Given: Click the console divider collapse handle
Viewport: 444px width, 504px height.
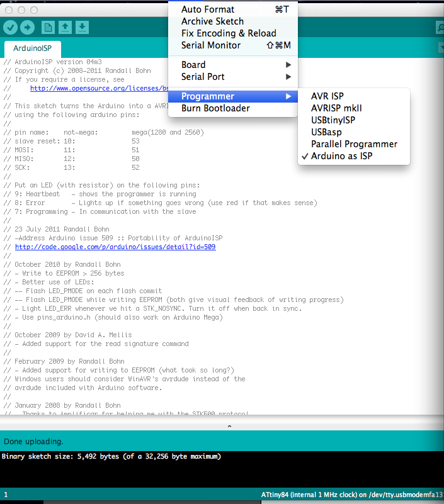Looking at the screenshot, I should (229, 427).
